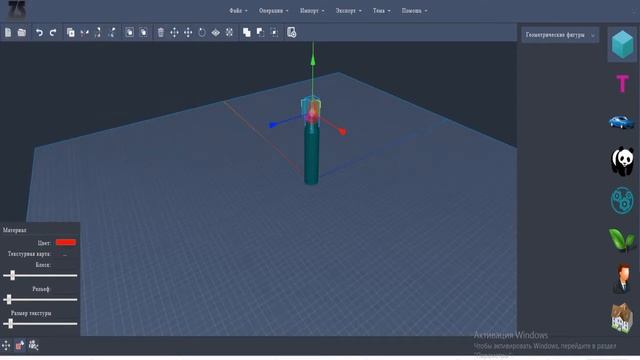Image resolution: width=640 pixels, height=360 pixels.
Task: Open the Помощь menu
Action: pyautogui.click(x=415, y=11)
